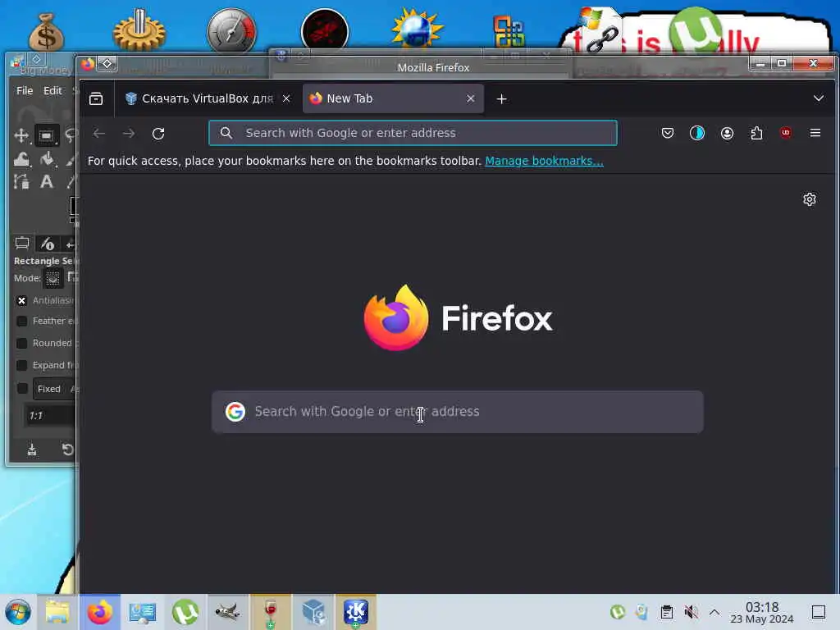The image size is (840, 630).
Task: Click the Dark Reader half-moon toolbar icon
Action: [x=697, y=133]
